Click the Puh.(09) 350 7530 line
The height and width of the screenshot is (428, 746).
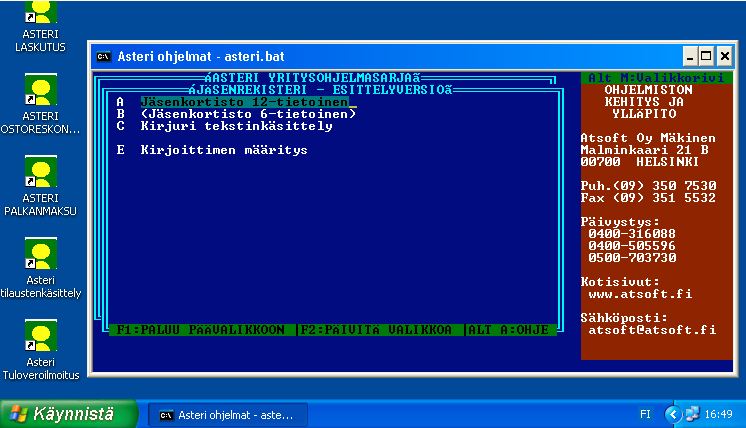click(x=648, y=186)
